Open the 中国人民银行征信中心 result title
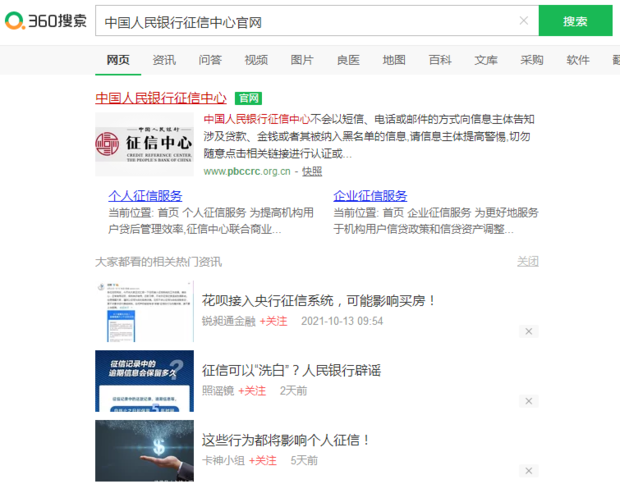This screenshot has height=484, width=620. [161, 98]
